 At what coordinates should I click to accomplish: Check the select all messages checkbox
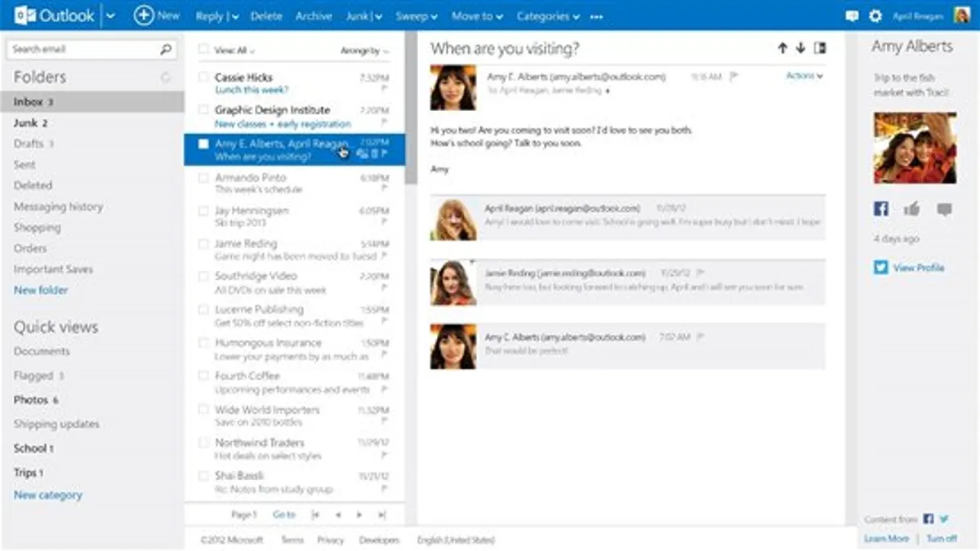pos(203,50)
